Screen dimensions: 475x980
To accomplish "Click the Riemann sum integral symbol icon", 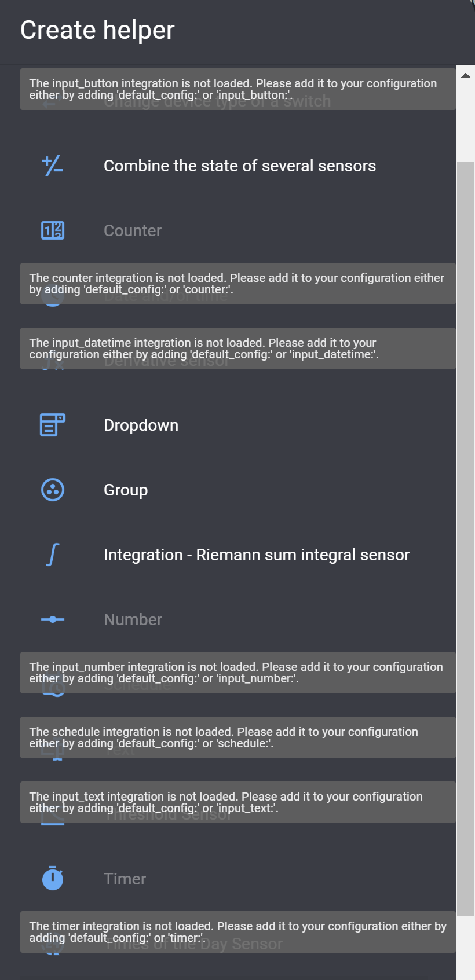I will 52,555.
